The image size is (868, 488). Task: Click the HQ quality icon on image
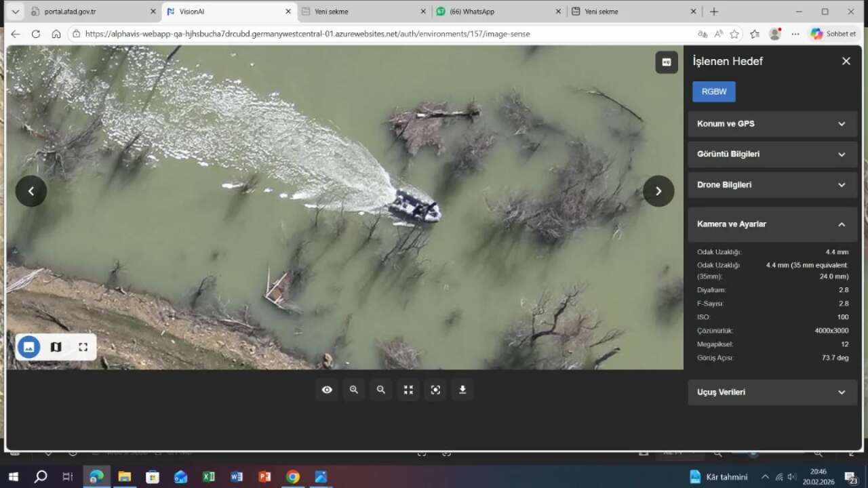pyautogui.click(x=666, y=62)
